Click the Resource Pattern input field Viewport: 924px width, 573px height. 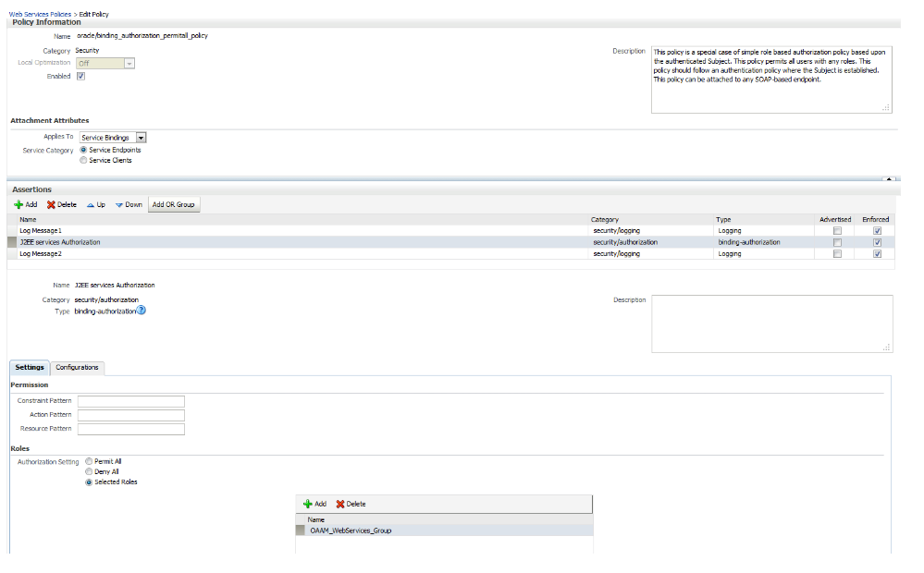click(x=130, y=430)
